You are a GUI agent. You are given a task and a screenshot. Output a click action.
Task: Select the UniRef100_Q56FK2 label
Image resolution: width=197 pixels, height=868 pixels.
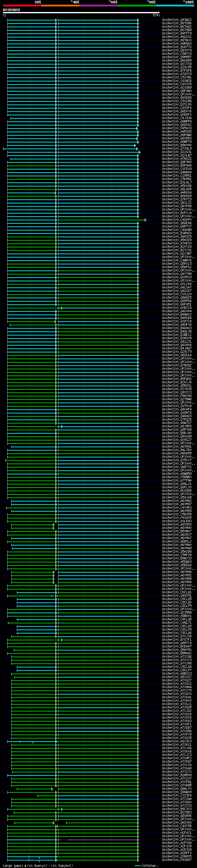[177, 267]
